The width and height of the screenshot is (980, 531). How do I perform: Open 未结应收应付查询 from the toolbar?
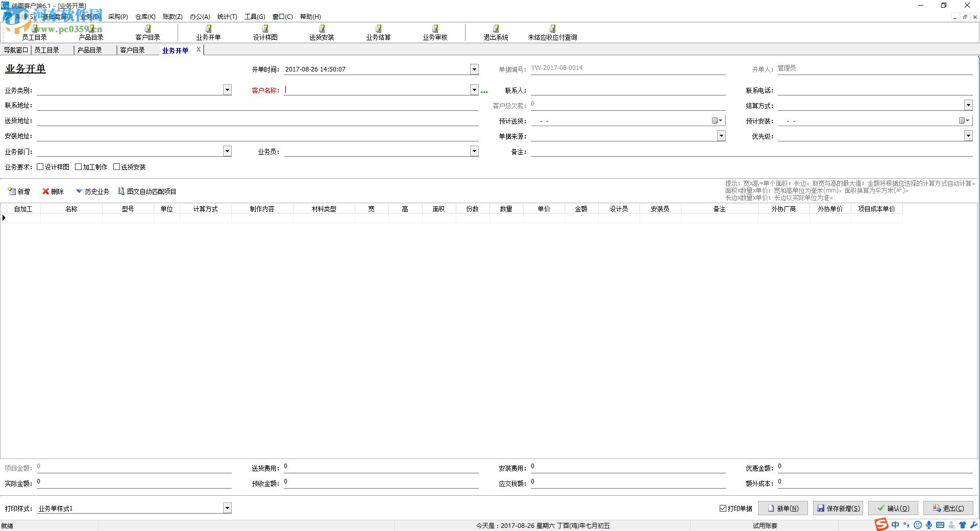pyautogui.click(x=552, y=33)
